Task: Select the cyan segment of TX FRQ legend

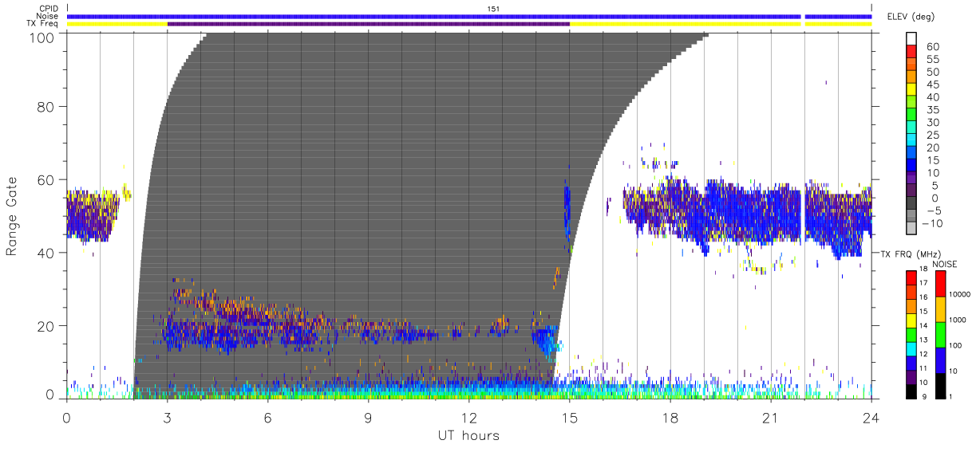Action: pos(912,348)
